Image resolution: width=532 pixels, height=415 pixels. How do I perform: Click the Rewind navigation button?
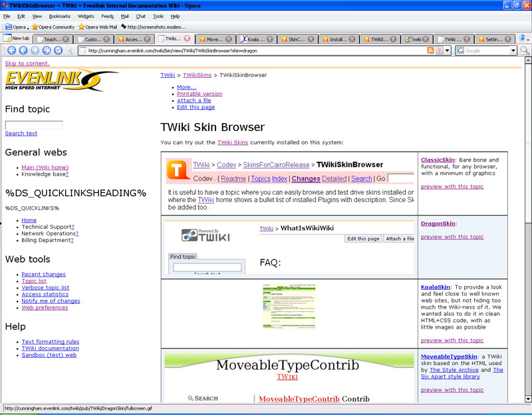[x=11, y=51]
